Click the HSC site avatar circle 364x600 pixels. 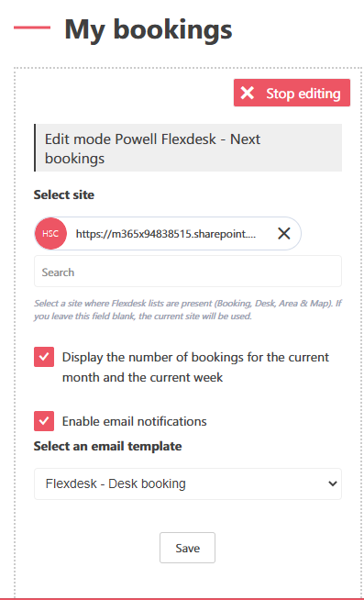50,233
